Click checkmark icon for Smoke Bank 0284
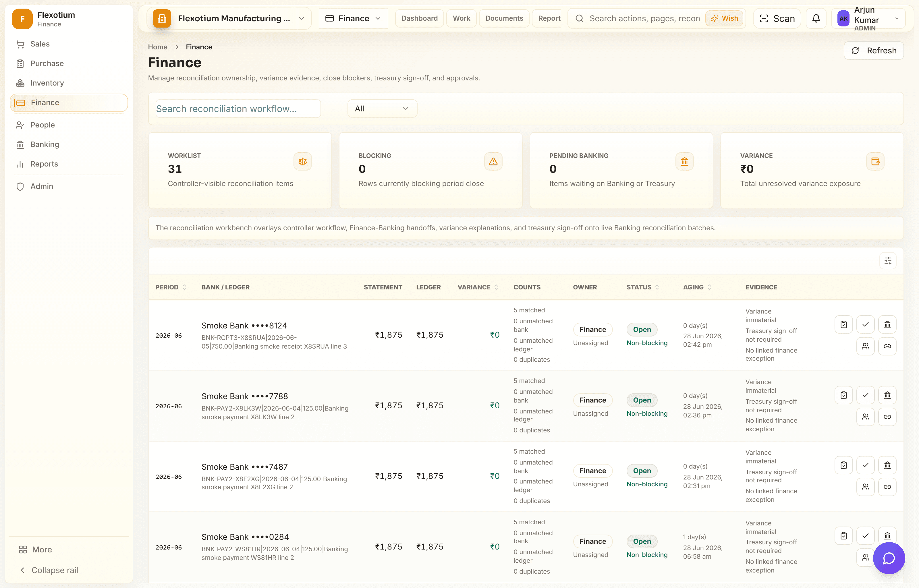 tap(865, 536)
